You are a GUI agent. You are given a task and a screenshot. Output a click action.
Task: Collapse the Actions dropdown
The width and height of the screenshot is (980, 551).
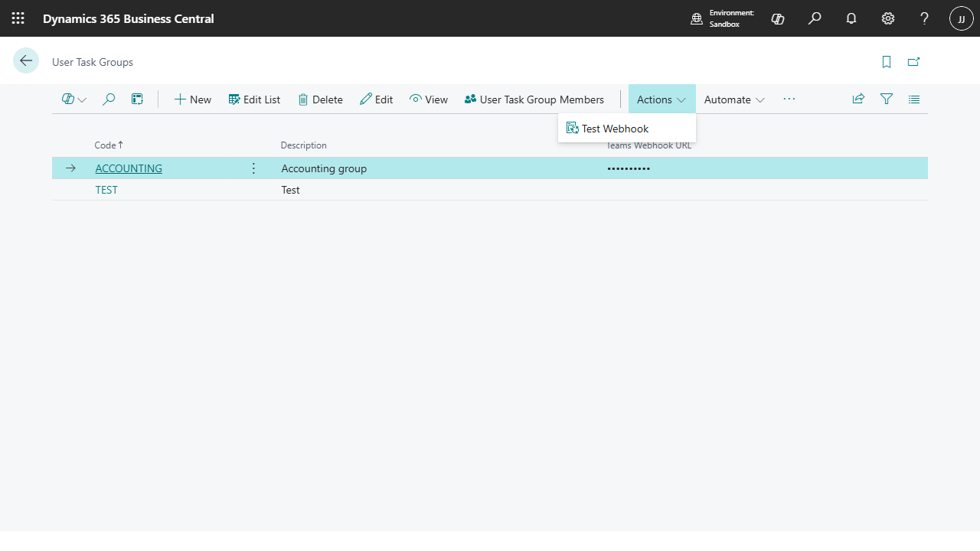pyautogui.click(x=660, y=99)
